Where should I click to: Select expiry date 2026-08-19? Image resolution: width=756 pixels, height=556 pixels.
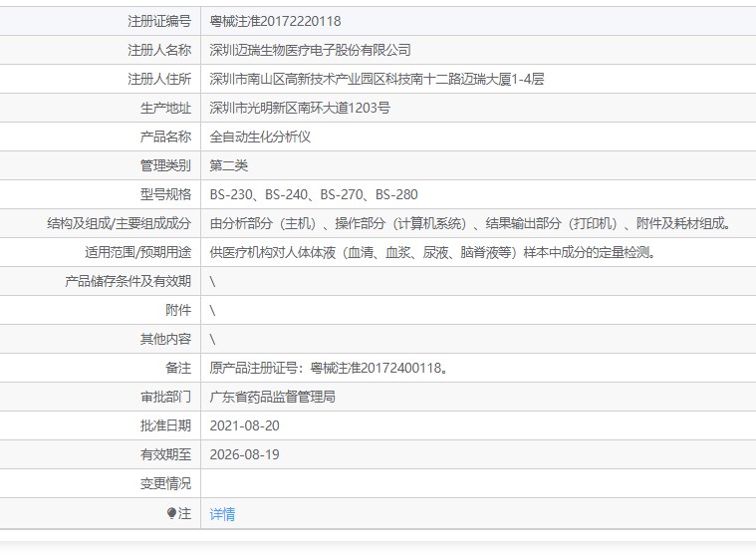point(244,455)
